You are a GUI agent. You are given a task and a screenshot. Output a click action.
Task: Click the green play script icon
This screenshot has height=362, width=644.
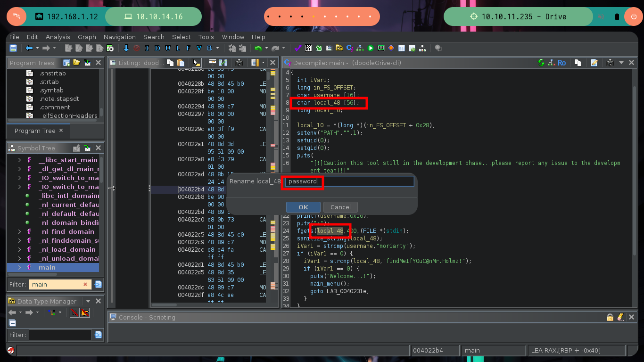pos(371,48)
